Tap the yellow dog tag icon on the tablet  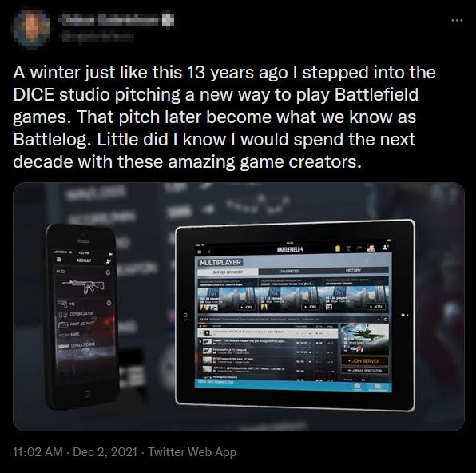(338, 248)
